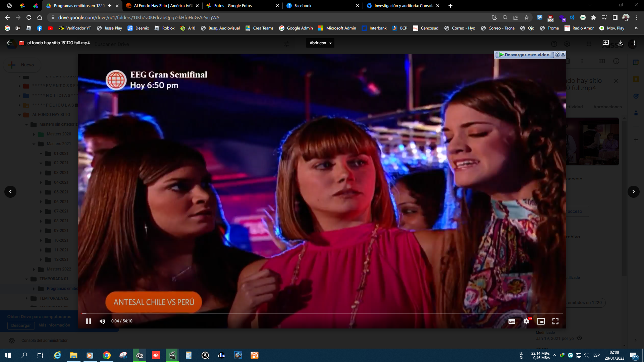
Task: Collapse the Masters 2021 folder
Action: (x=34, y=144)
